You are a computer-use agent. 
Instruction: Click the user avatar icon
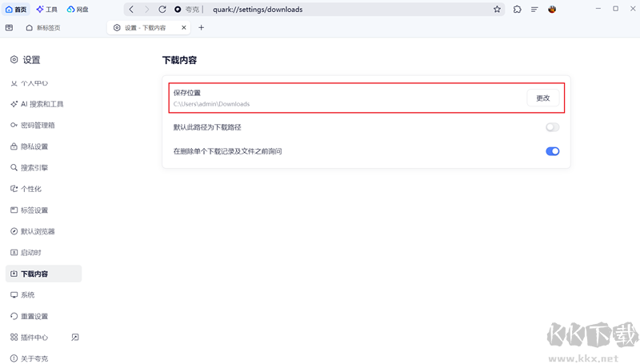coord(552,10)
